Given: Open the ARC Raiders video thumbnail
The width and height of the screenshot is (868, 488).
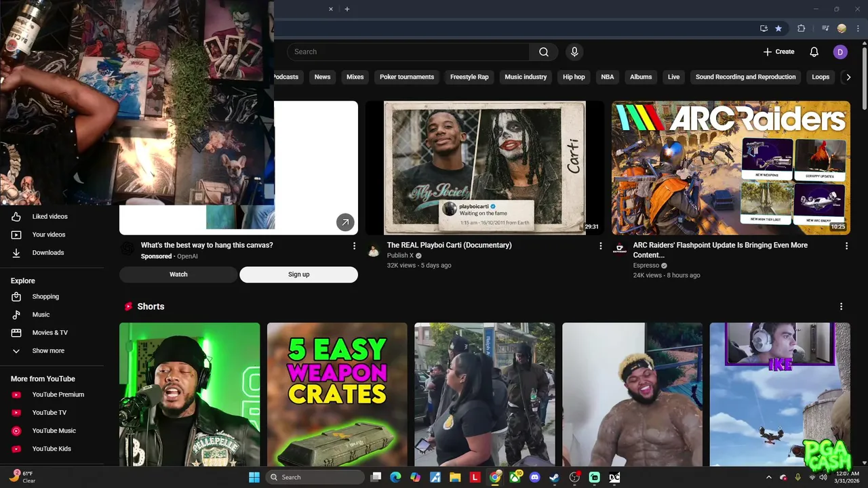Looking at the screenshot, I should click(x=731, y=168).
